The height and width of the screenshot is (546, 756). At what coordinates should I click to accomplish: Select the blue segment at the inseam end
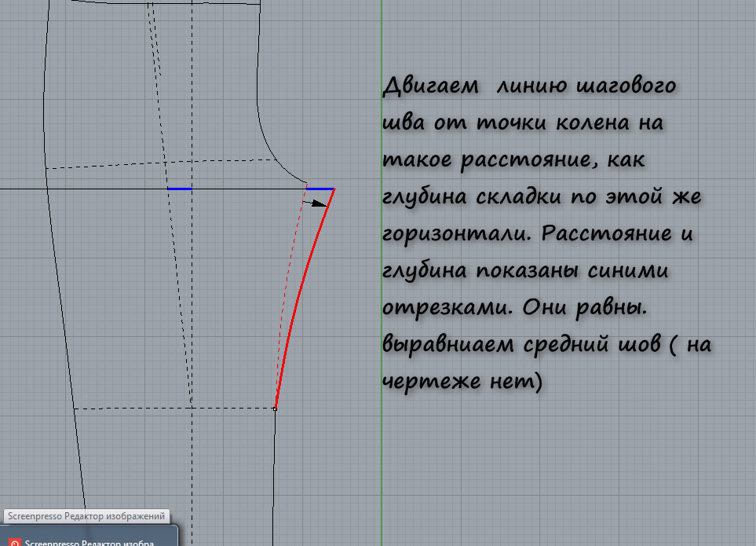coord(320,189)
